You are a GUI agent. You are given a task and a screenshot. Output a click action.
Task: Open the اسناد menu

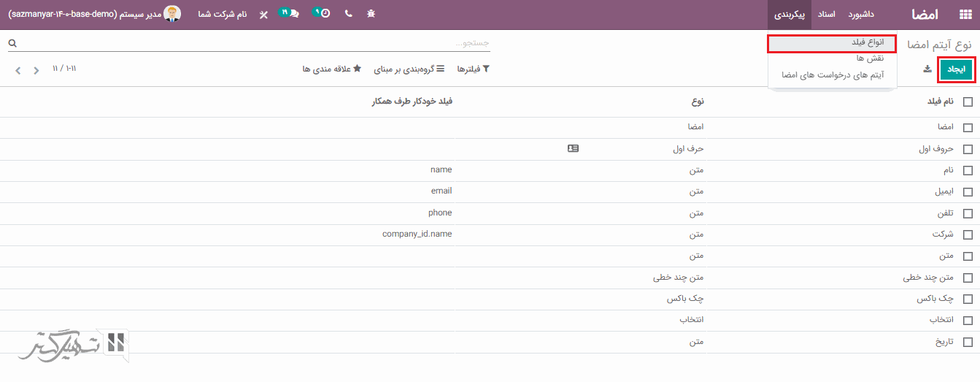[827, 14]
